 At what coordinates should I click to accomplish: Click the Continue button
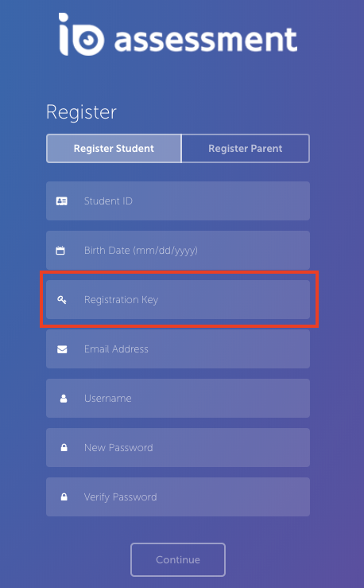coord(178,559)
